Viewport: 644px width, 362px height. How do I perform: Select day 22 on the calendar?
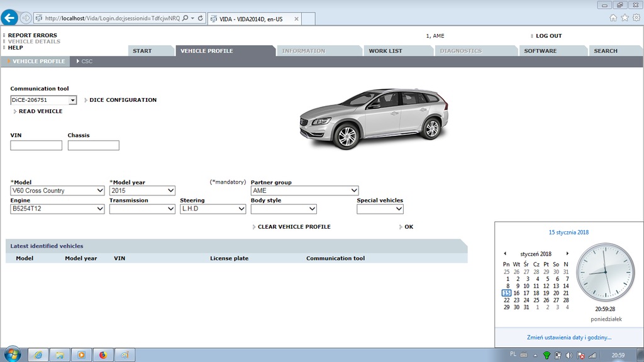click(506, 300)
